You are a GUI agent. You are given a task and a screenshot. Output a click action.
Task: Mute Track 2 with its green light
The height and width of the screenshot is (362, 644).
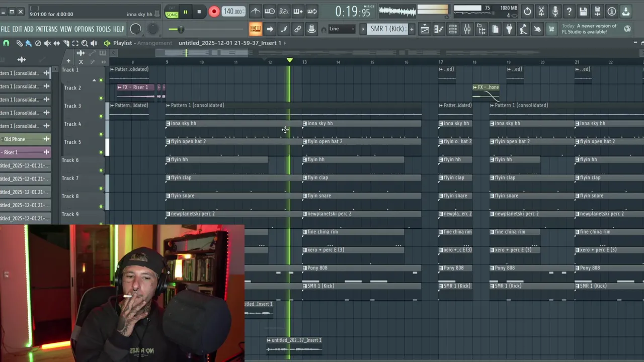pos(101,98)
